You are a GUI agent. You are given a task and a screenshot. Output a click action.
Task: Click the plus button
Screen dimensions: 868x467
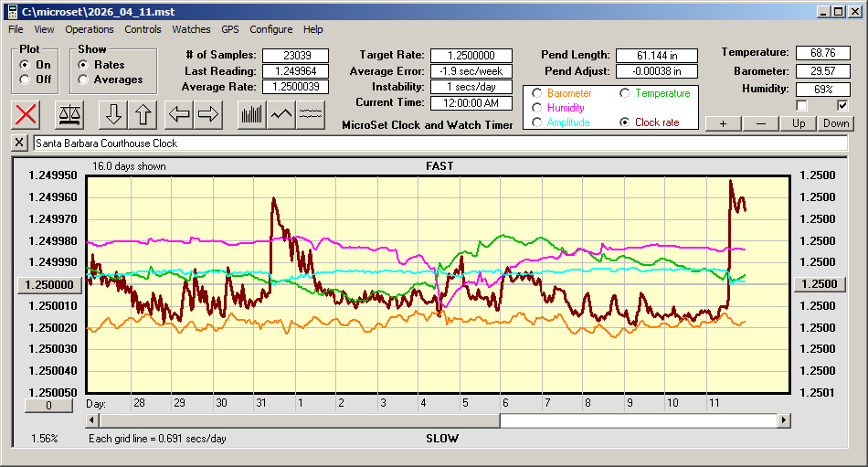click(x=723, y=123)
